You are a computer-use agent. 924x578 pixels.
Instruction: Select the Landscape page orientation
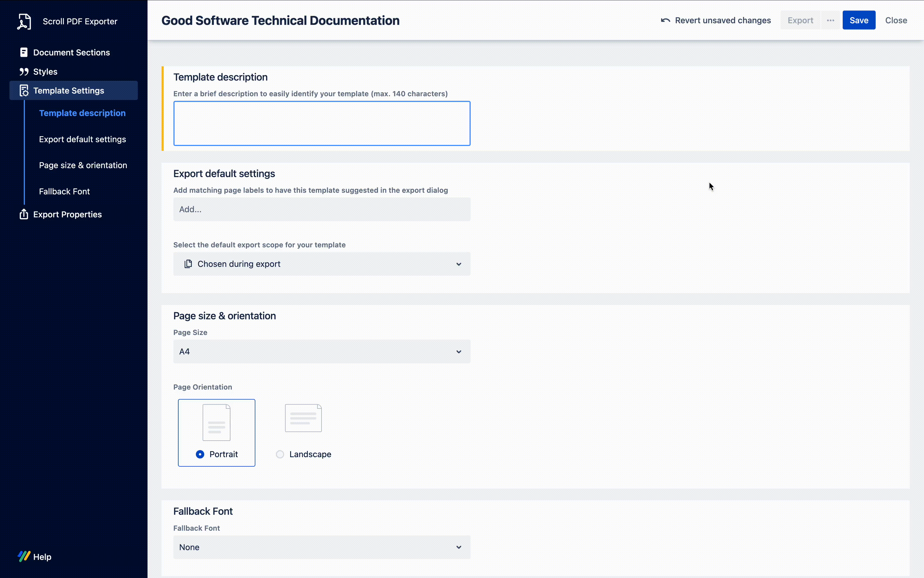(x=280, y=454)
